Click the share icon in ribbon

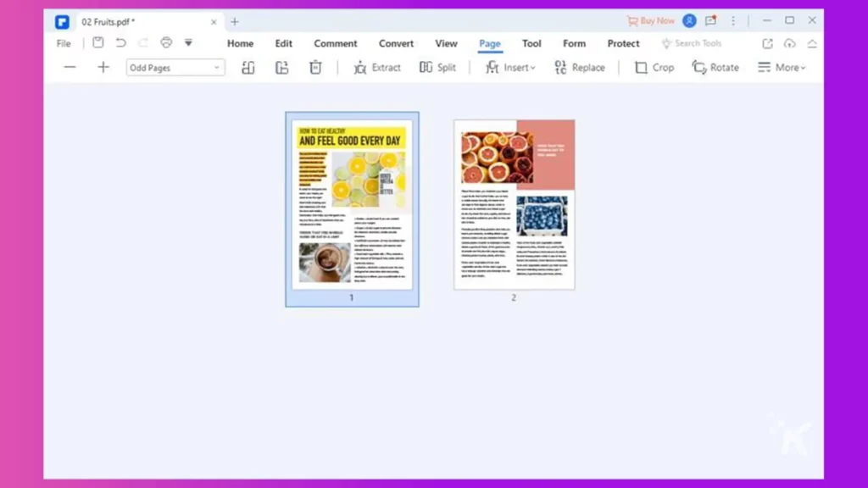[767, 43]
